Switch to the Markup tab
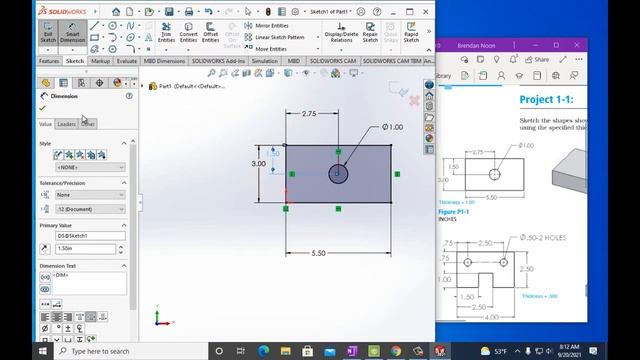The height and width of the screenshot is (360, 640). (x=100, y=61)
